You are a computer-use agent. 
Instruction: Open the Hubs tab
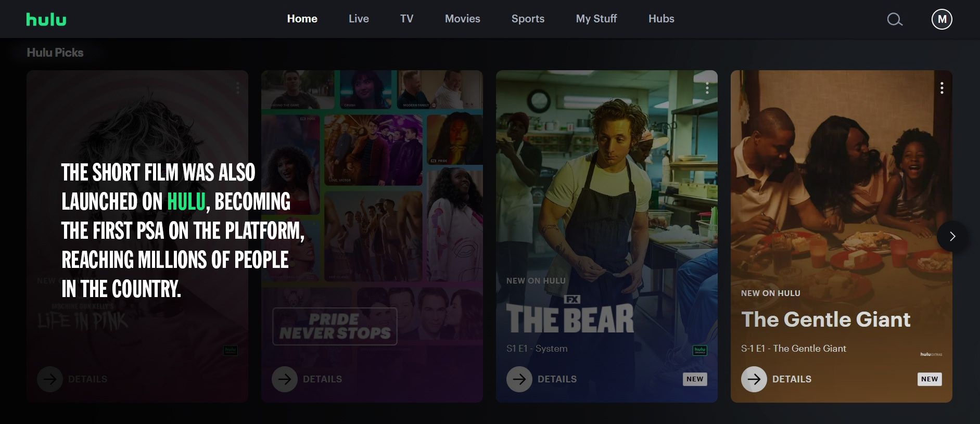[x=661, y=19]
